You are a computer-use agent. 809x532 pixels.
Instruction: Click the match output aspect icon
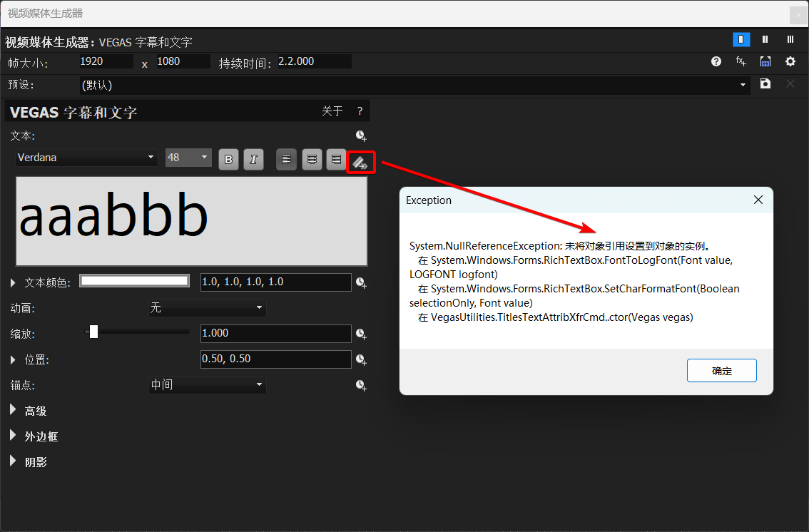pyautogui.click(x=765, y=61)
